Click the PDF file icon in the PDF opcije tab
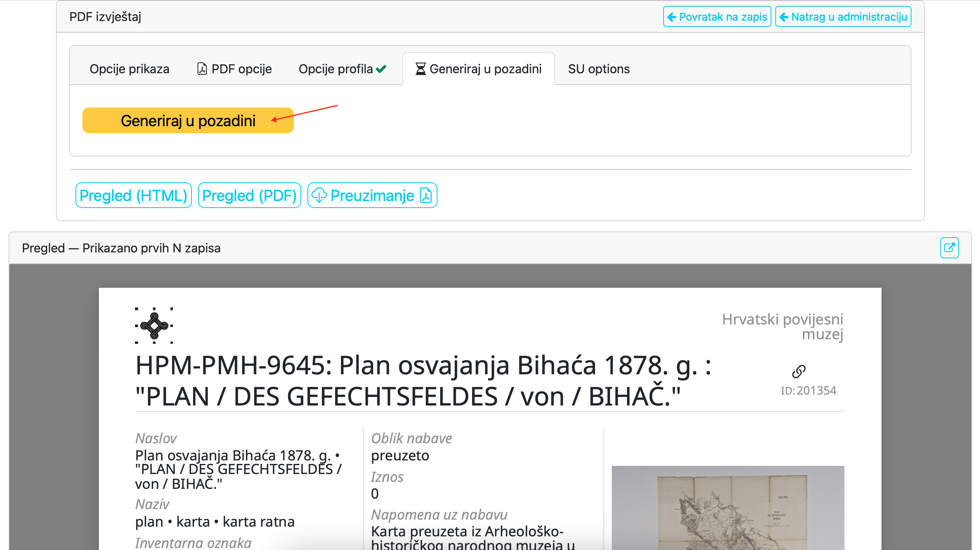 coord(202,69)
